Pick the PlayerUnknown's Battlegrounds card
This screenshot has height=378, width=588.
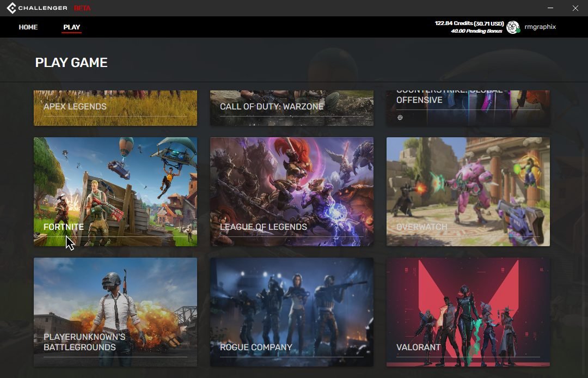click(x=115, y=312)
